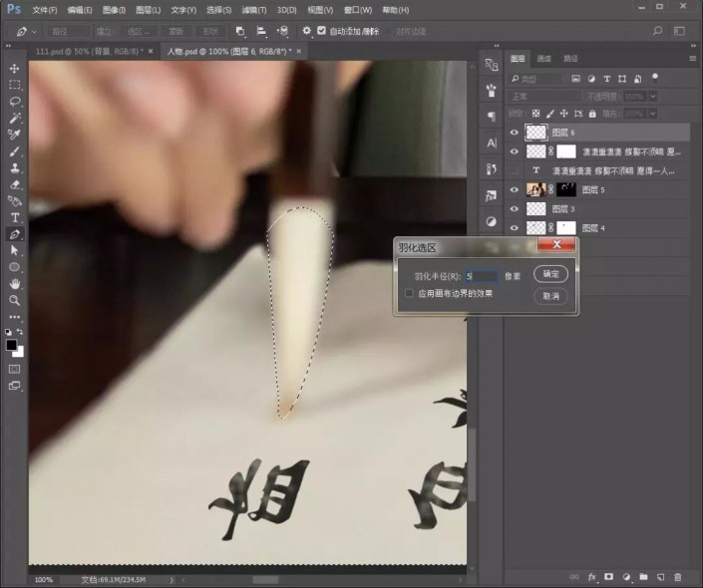Select the Eraser tool
703x588 pixels.
14,184
